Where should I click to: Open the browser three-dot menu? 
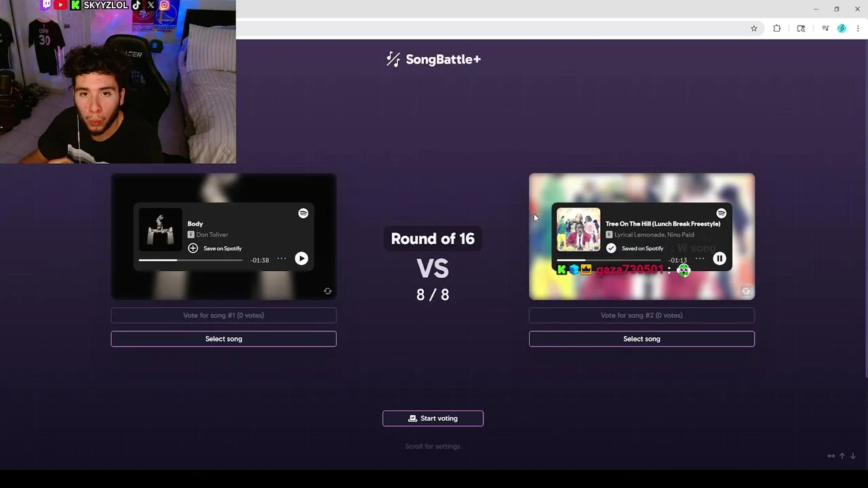tap(858, 28)
